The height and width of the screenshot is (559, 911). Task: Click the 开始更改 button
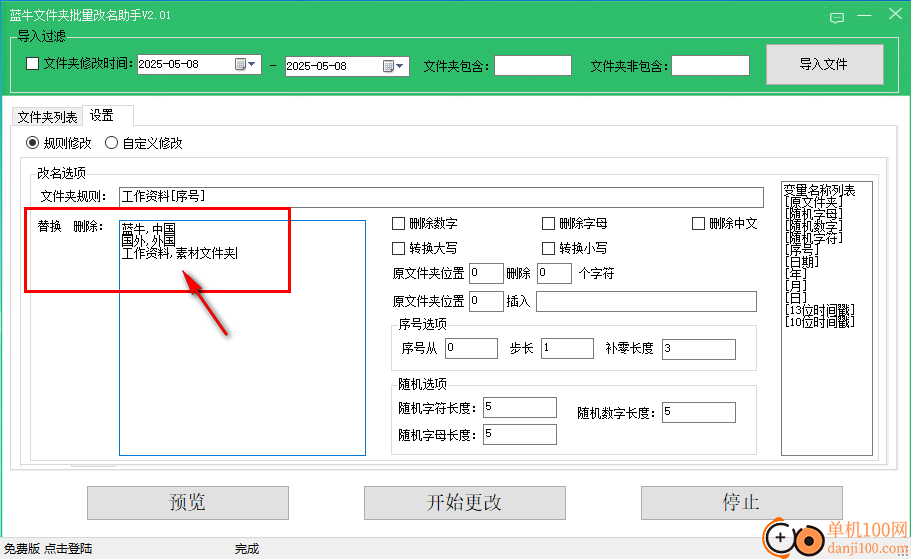click(464, 503)
